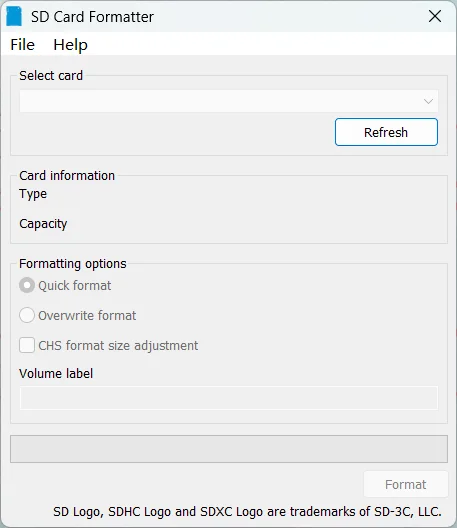Select the Overwrite format radio button
The width and height of the screenshot is (457, 528).
pyautogui.click(x=27, y=315)
